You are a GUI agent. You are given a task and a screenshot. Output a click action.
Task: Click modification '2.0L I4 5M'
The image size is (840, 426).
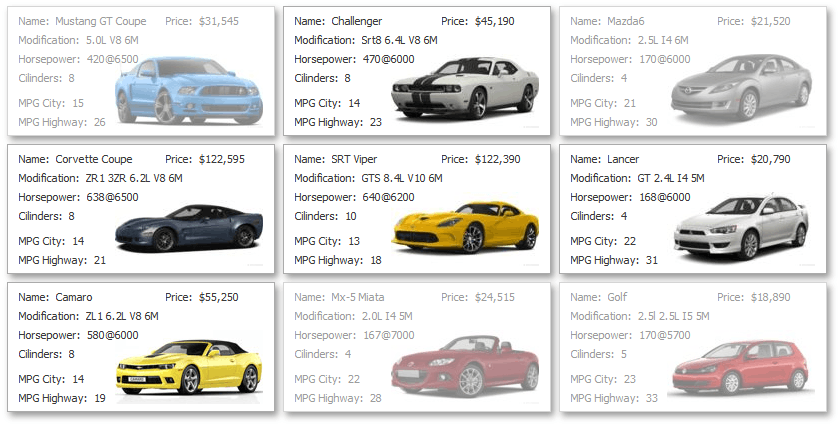click(387, 316)
